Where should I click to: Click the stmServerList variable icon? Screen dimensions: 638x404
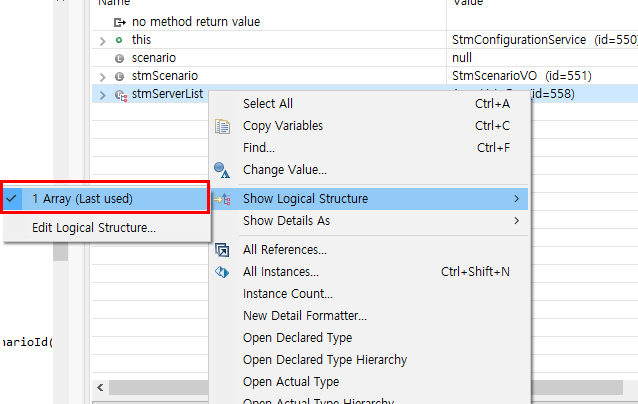pyautogui.click(x=121, y=95)
